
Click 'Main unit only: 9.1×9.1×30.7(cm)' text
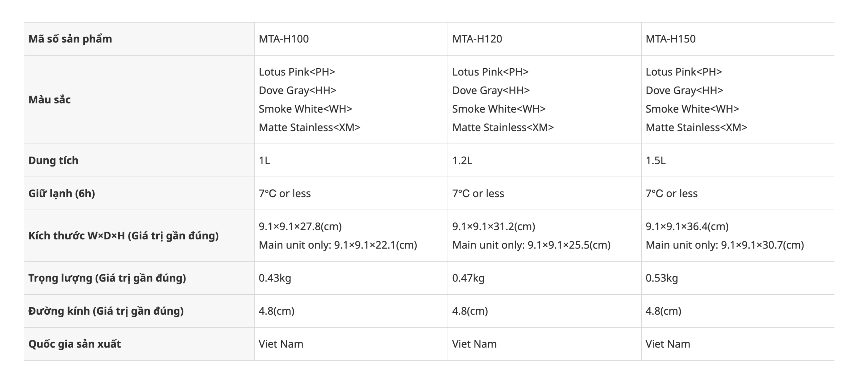[725, 245]
